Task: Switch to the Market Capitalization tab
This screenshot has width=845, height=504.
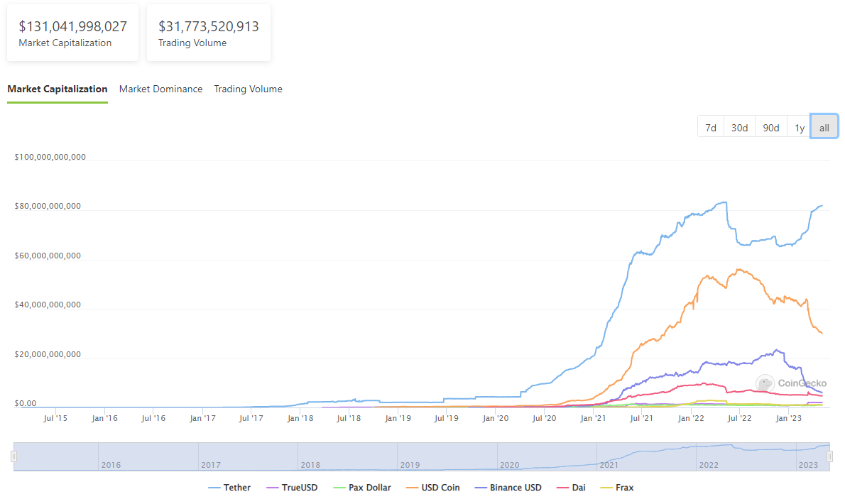Action: [57, 89]
